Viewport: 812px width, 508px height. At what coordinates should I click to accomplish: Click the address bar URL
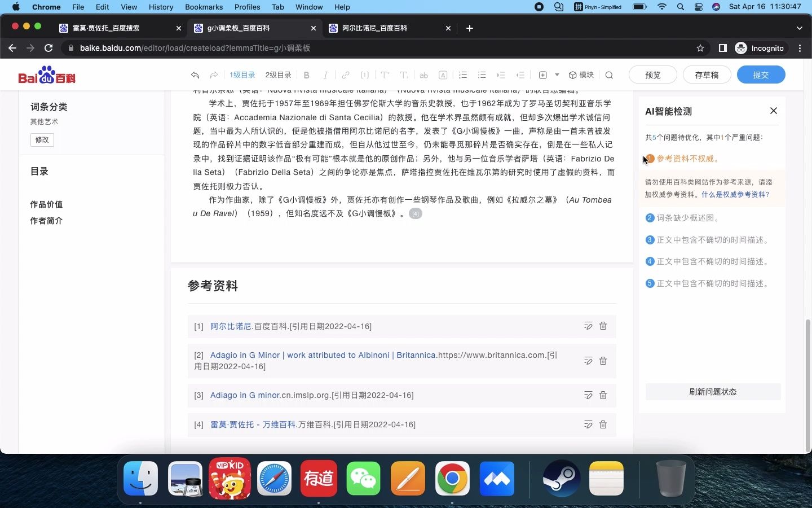(195, 48)
